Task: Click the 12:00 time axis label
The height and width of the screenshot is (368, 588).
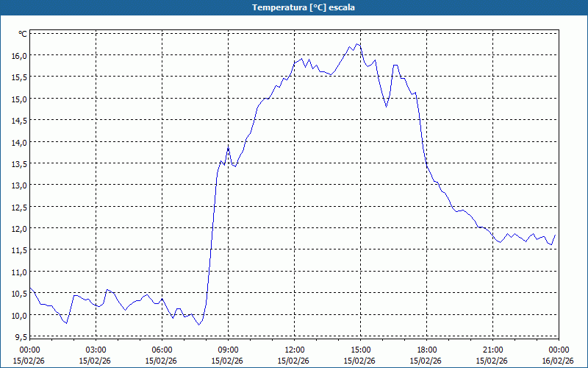Action: click(294, 350)
